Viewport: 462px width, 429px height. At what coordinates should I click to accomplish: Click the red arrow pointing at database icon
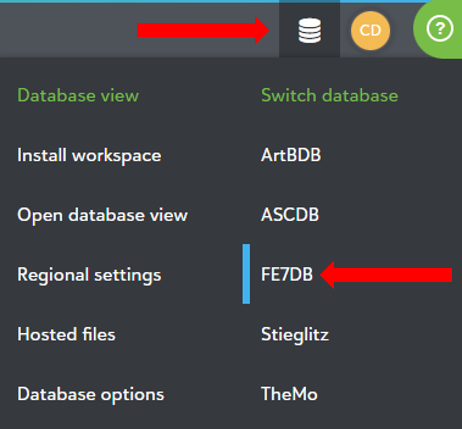click(203, 30)
